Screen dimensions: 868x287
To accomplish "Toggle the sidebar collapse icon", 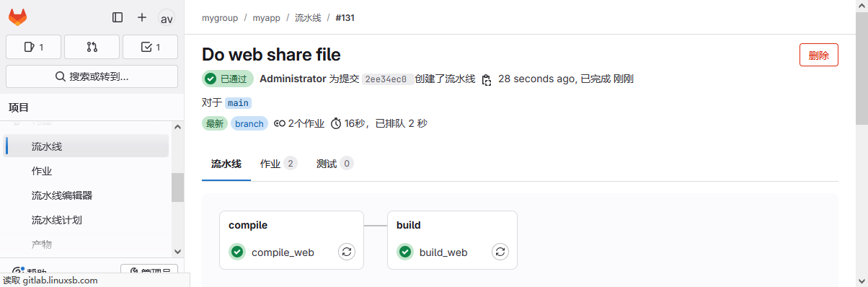I will [118, 17].
